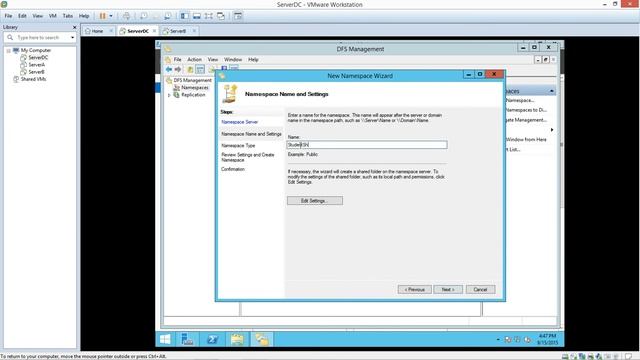640x360 pixels.
Task: Open the DFS Management Help menu
Action: tap(253, 60)
